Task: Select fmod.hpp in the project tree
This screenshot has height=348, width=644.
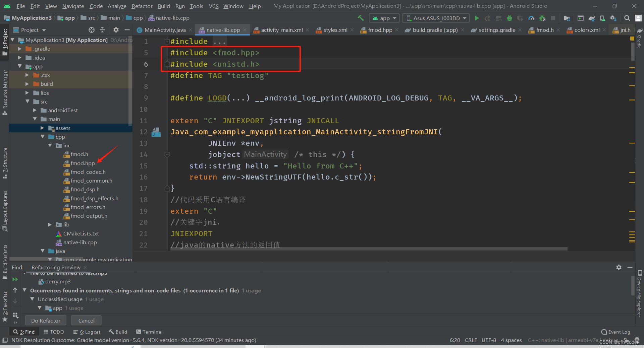Action: click(79, 163)
